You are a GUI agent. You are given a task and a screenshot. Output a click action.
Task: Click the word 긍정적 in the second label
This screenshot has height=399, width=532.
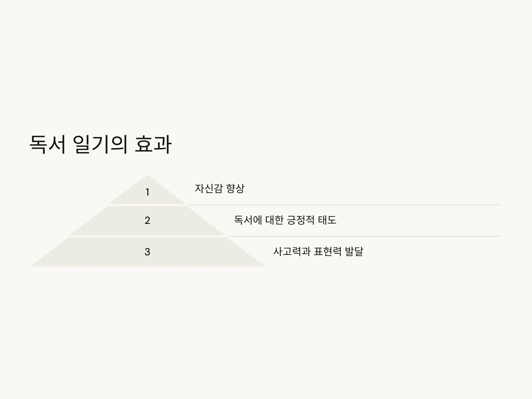tap(301, 220)
